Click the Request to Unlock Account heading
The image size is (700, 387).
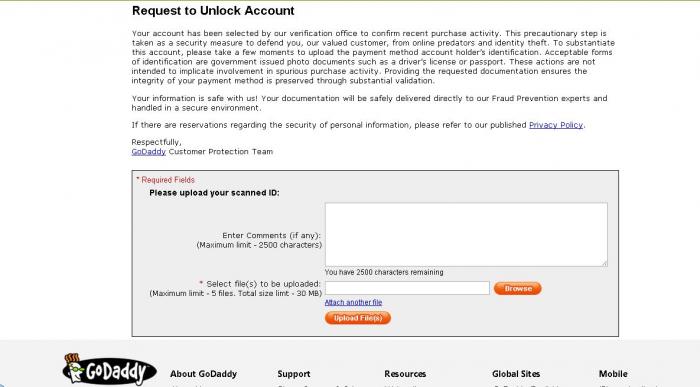click(x=213, y=11)
